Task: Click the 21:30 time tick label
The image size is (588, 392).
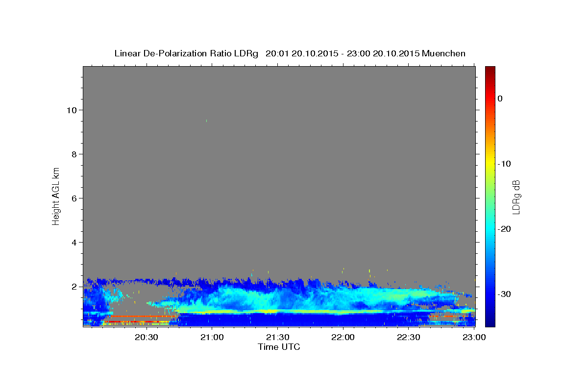Action: [x=277, y=337]
